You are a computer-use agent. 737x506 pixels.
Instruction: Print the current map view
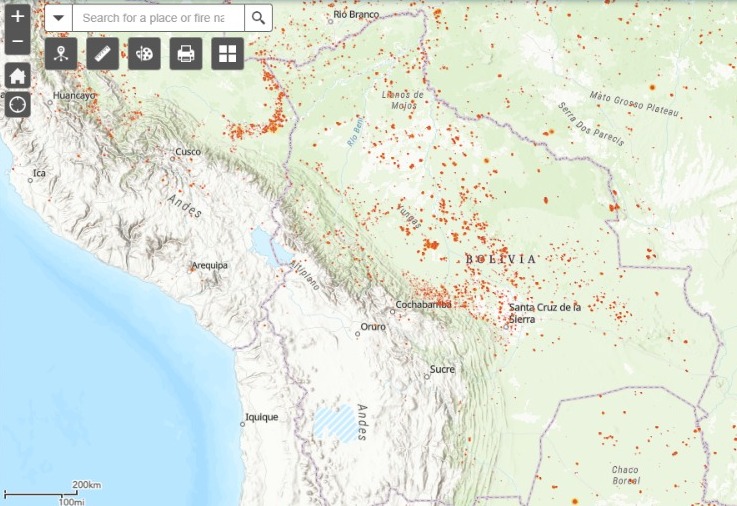tap(186, 54)
